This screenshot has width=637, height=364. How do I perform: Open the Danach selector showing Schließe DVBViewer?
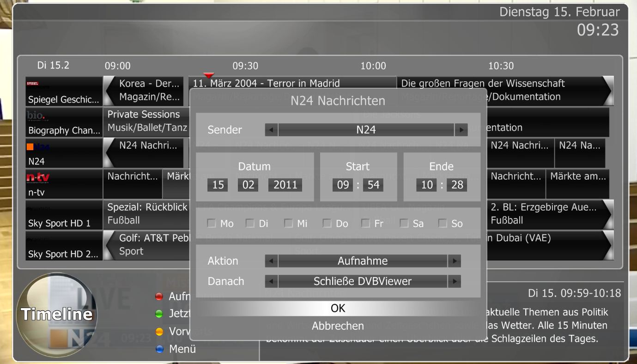[363, 281]
